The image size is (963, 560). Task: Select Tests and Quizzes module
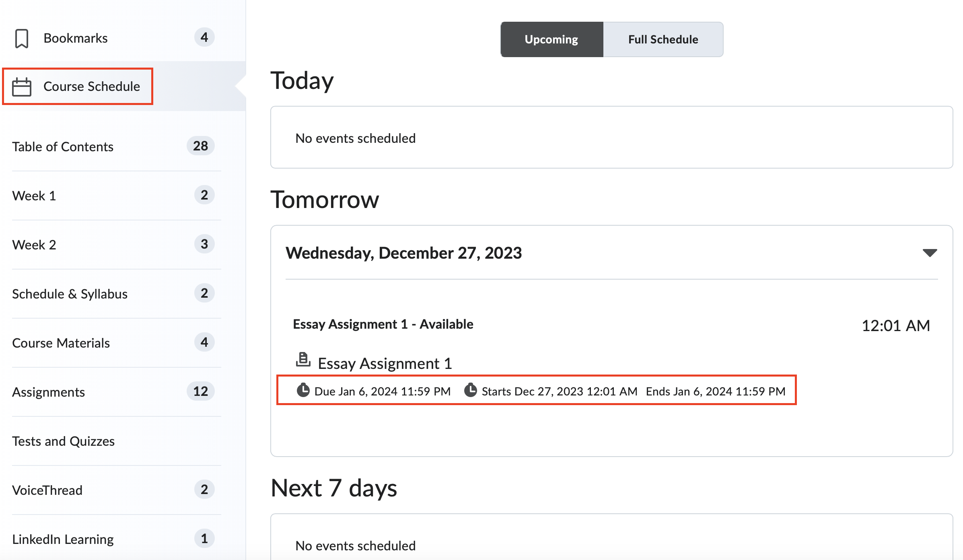point(63,441)
